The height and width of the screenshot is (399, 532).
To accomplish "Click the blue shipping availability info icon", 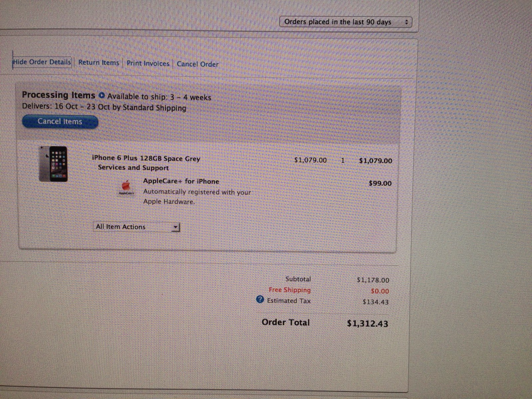I will point(102,96).
